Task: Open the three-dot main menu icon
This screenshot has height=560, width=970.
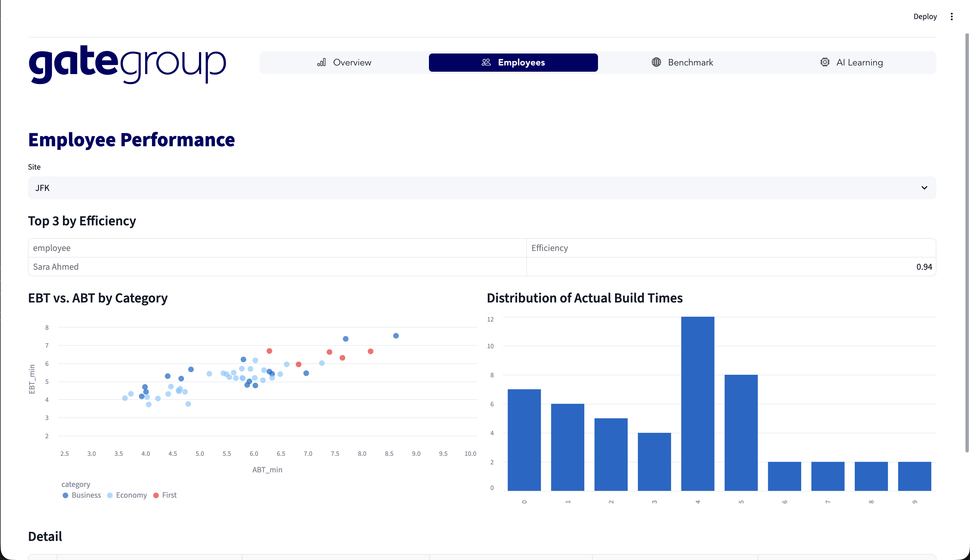Action: 951,17
